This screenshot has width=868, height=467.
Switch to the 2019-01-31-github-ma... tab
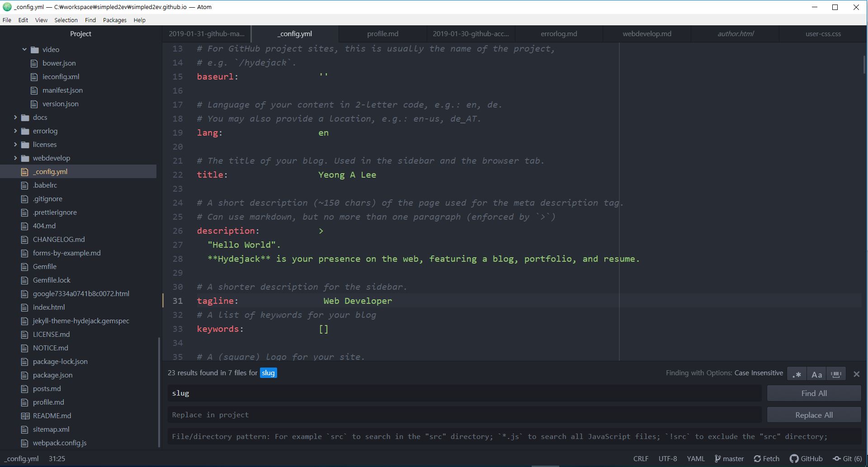pyautogui.click(x=207, y=33)
